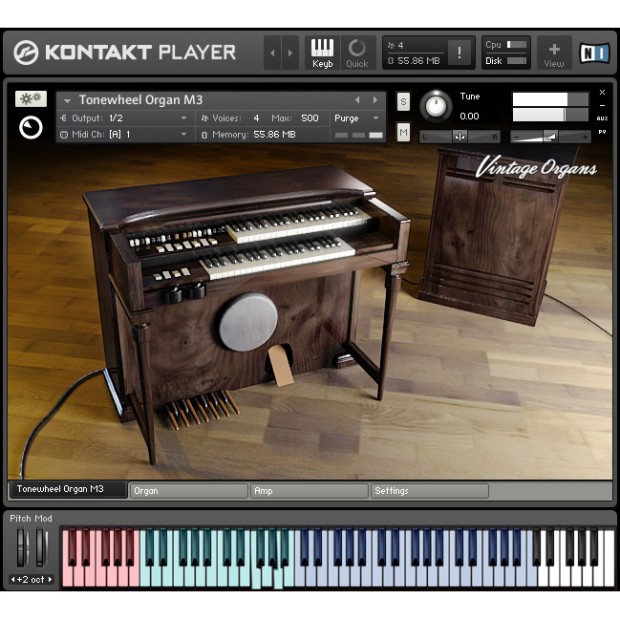
Task: Click the +2 oct octave label
Action: pyautogui.click(x=31, y=580)
